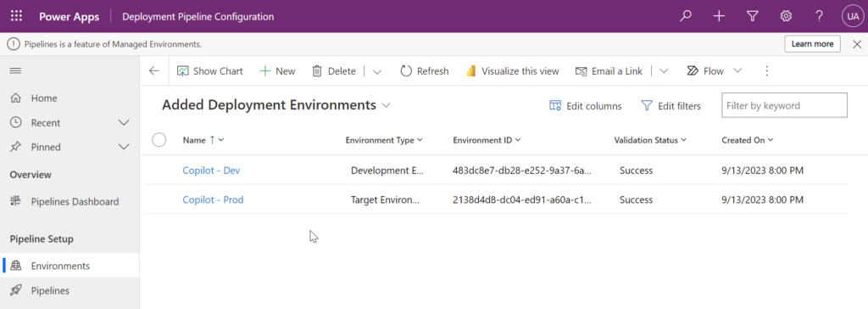The image size is (868, 309).
Task: Open the settings gear in header
Action: tap(786, 16)
